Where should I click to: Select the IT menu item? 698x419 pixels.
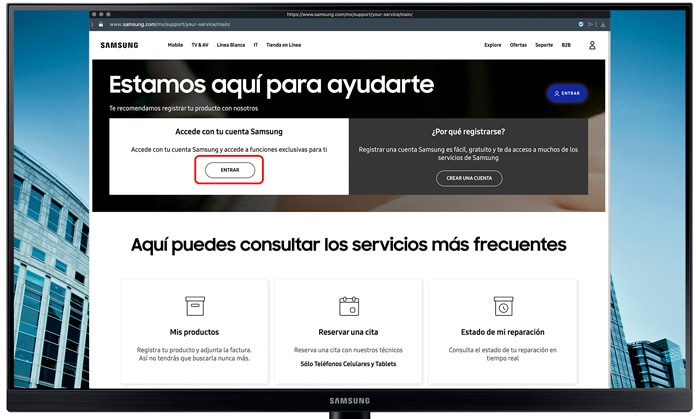pos(256,45)
